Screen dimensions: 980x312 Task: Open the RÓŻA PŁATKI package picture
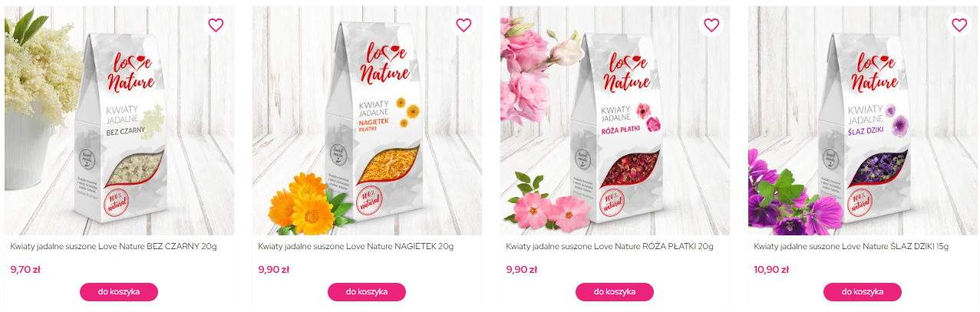[615, 120]
